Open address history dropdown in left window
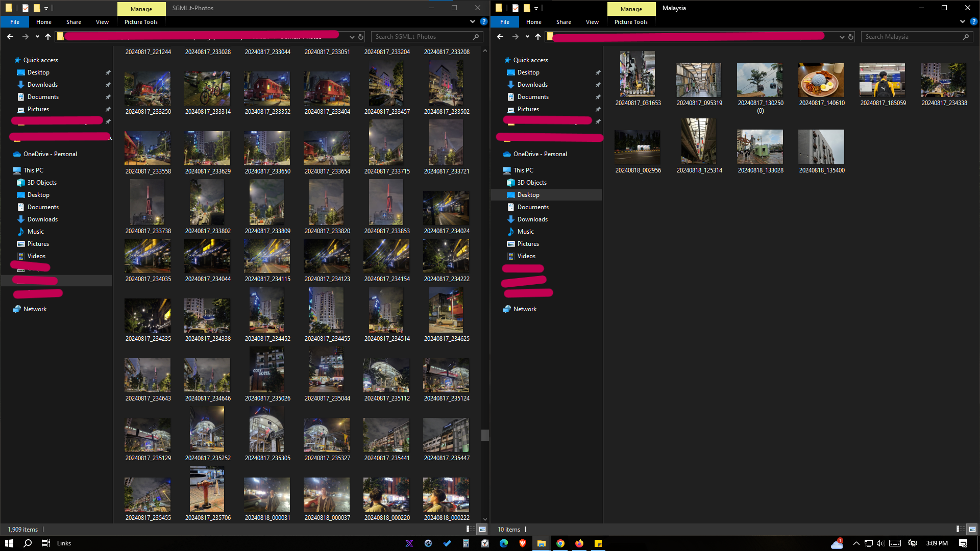980x551 pixels. pos(352,37)
